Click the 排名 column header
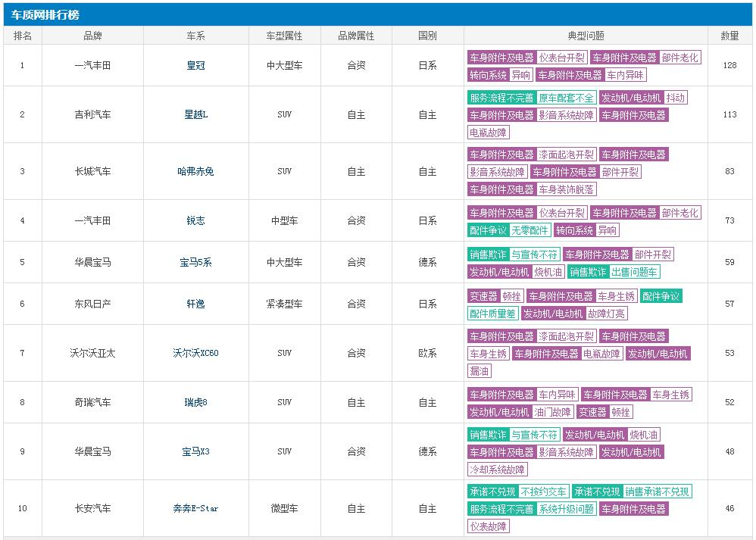This screenshot has height=540, width=756. [x=23, y=36]
